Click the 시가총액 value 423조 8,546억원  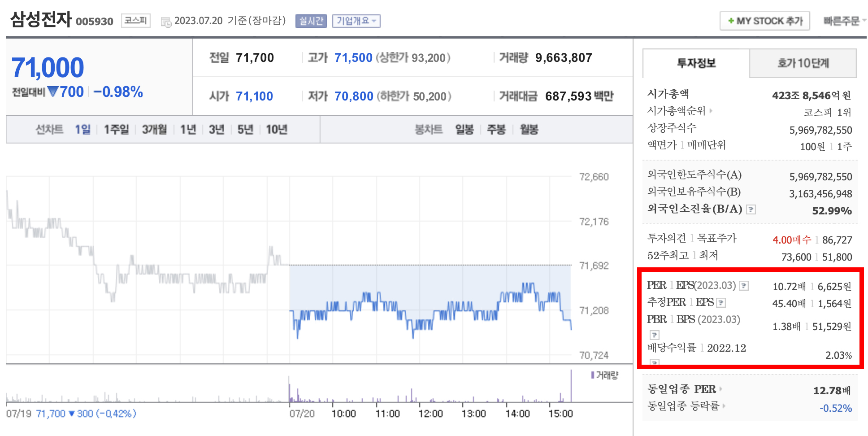(812, 96)
